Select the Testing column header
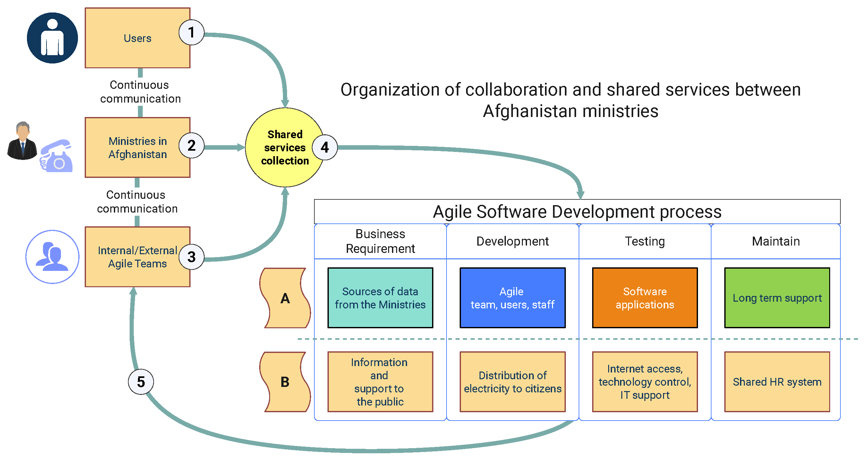 coord(645,241)
